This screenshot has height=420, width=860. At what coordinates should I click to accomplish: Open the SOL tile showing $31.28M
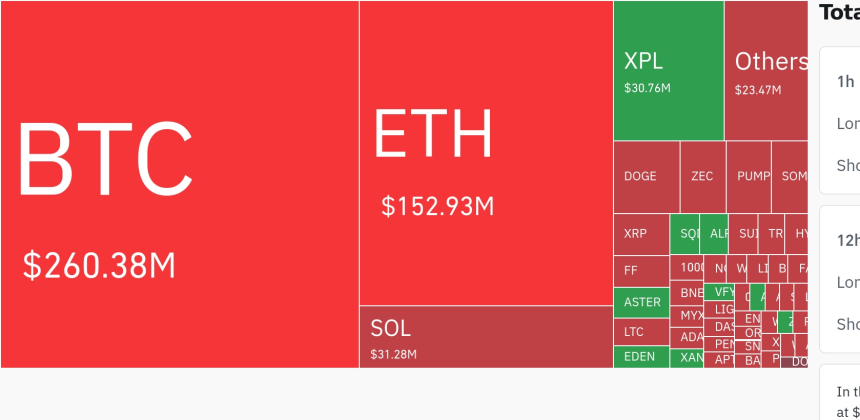486,337
